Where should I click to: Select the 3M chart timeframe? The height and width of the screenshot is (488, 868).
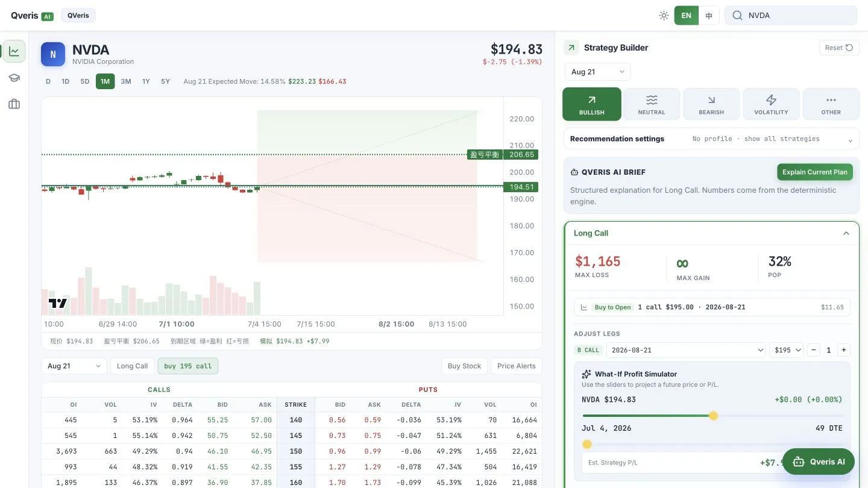(126, 81)
